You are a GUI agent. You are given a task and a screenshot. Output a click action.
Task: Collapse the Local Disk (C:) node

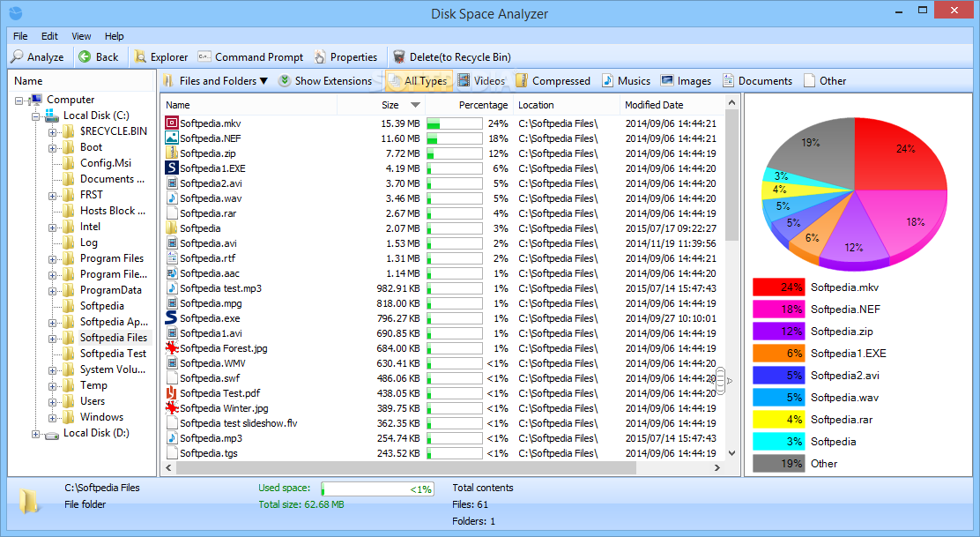coord(35,116)
